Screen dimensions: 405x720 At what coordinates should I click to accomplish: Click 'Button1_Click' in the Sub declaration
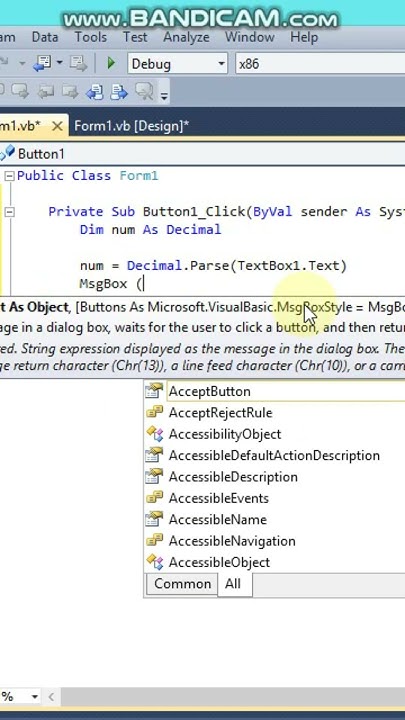click(x=195, y=212)
